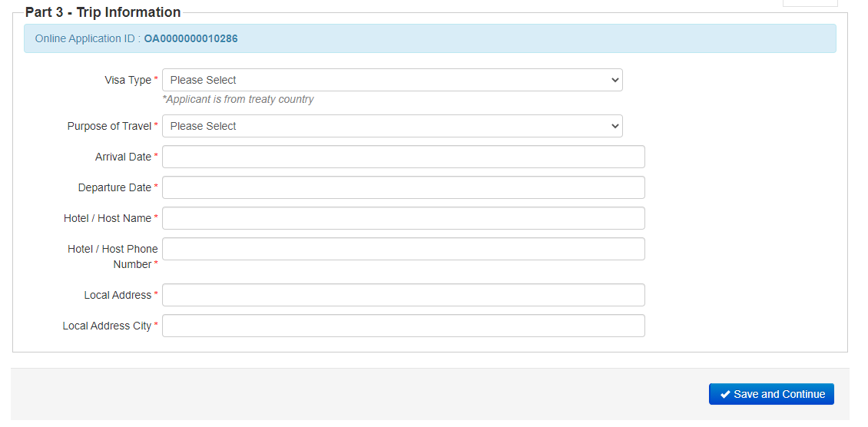Click the Purpose of Travel label

tap(109, 126)
